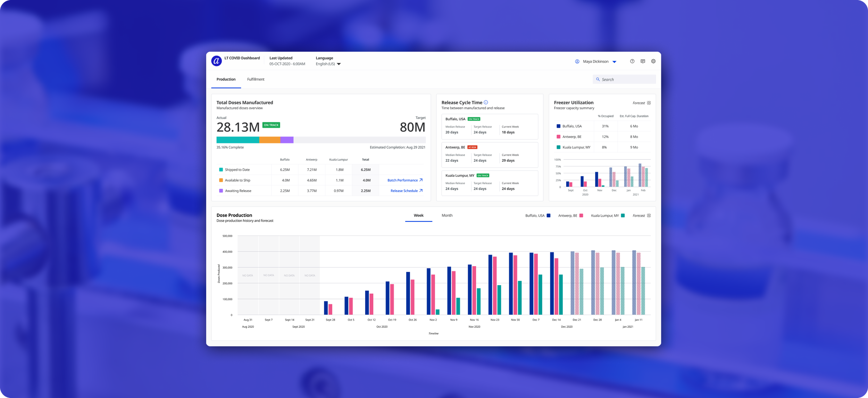Open the Release Schedule link
868x398 pixels.
point(404,191)
